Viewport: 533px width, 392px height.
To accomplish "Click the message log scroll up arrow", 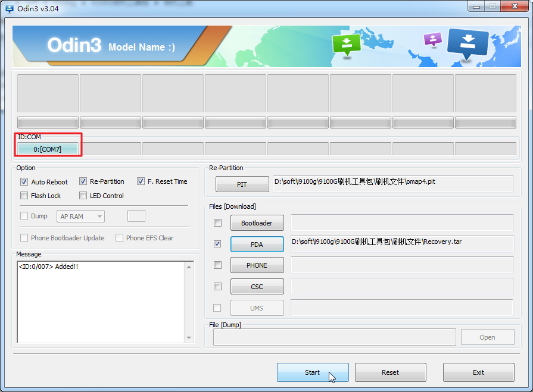I will point(189,267).
